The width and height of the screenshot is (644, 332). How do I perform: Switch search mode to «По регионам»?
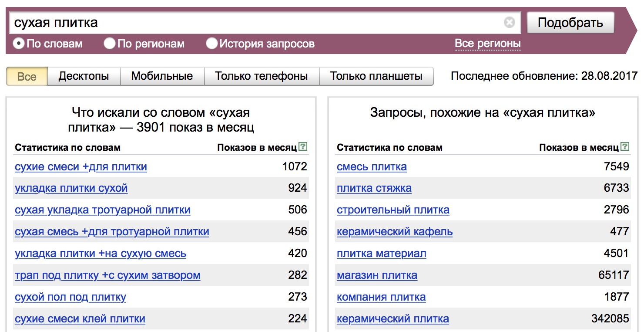[109, 43]
